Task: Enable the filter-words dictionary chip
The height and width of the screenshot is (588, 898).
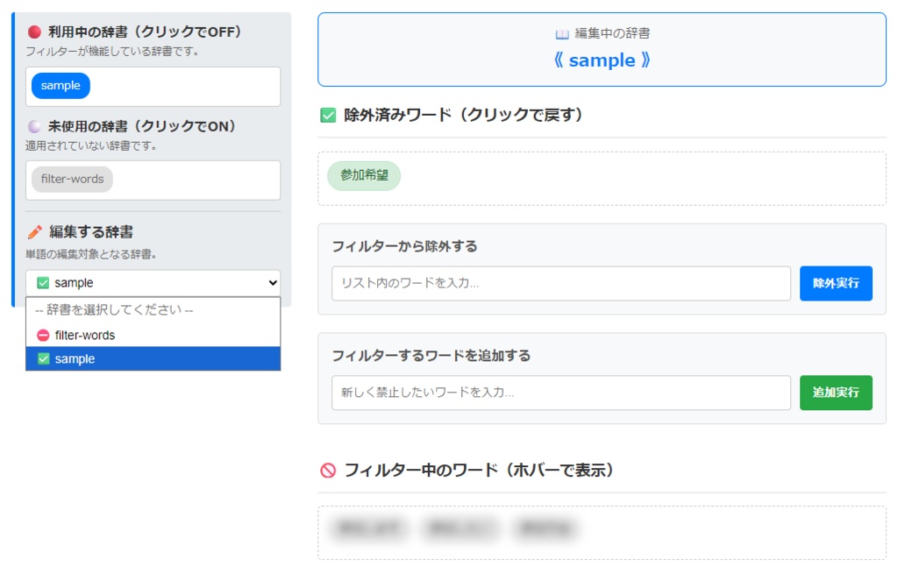Action: [x=72, y=179]
